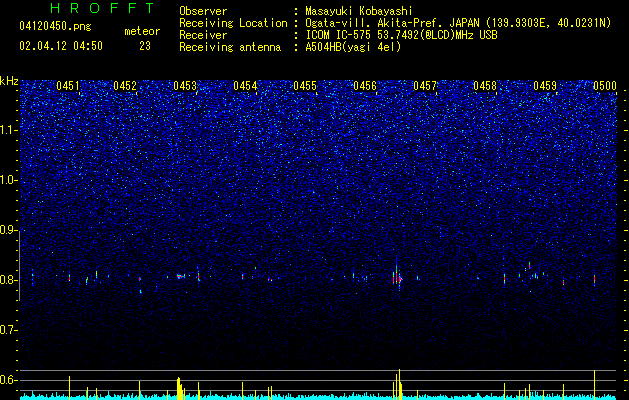
Task: Click the meteor echo cluster near 0453
Action: [x=181, y=276]
